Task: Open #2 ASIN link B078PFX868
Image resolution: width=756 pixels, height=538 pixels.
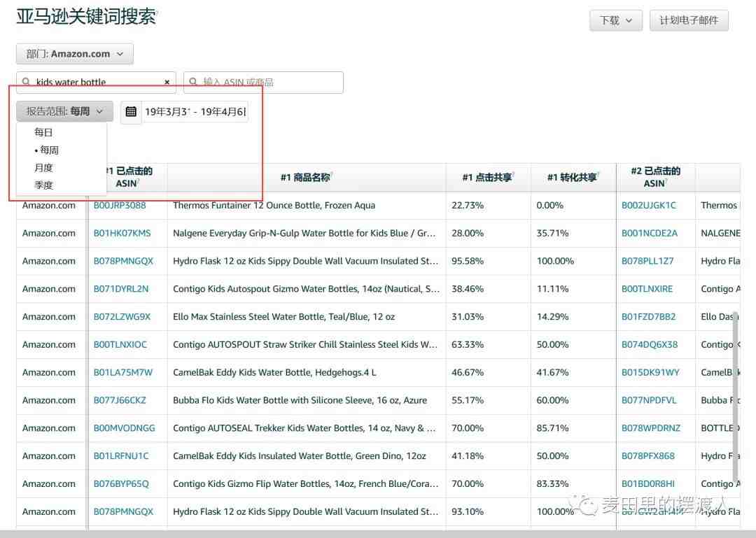Action: 648,456
